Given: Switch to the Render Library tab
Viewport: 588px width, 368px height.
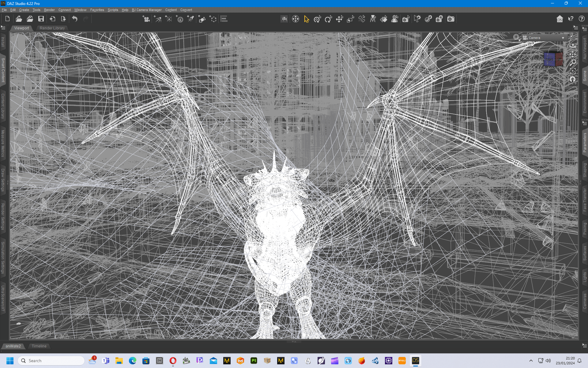Looking at the screenshot, I should [52, 28].
